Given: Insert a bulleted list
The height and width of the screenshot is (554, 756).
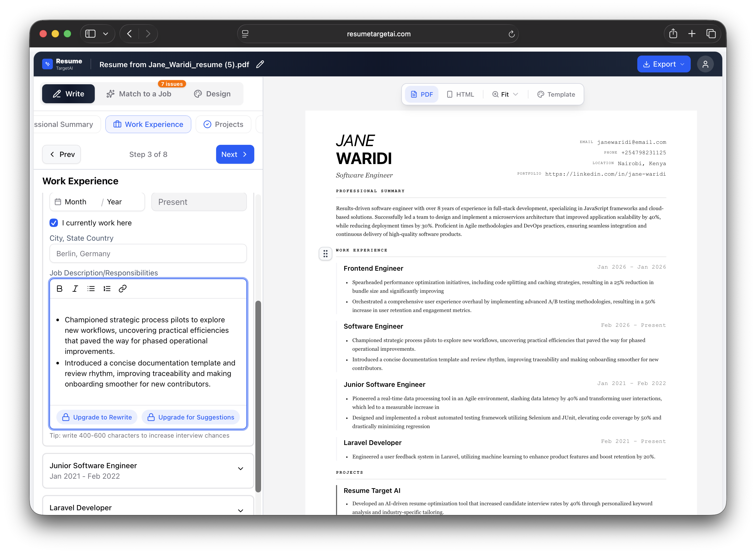Looking at the screenshot, I should [91, 289].
